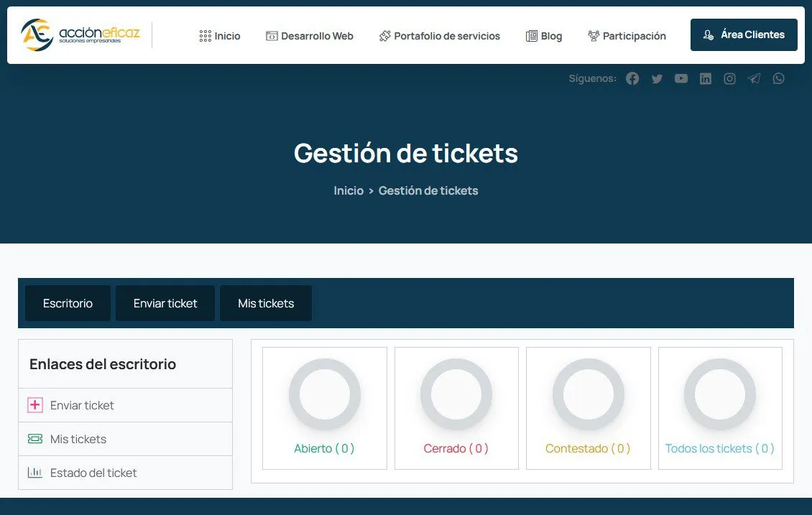This screenshot has width=812, height=515.
Task: Click the newspaper icon next to Blog
Action: [x=531, y=36]
